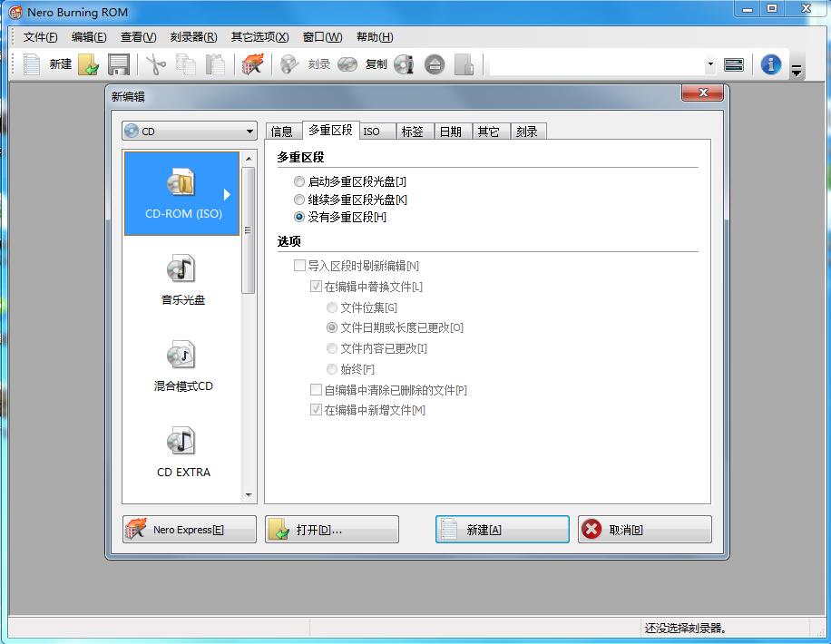831x644 pixels.
Task: Click the Burn (刻录) toolbar icon
Action: pos(289,64)
